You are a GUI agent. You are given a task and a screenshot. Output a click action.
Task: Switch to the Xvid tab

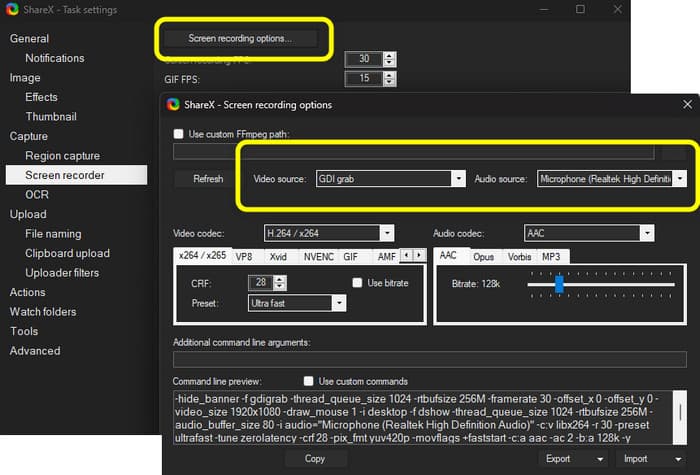point(278,257)
